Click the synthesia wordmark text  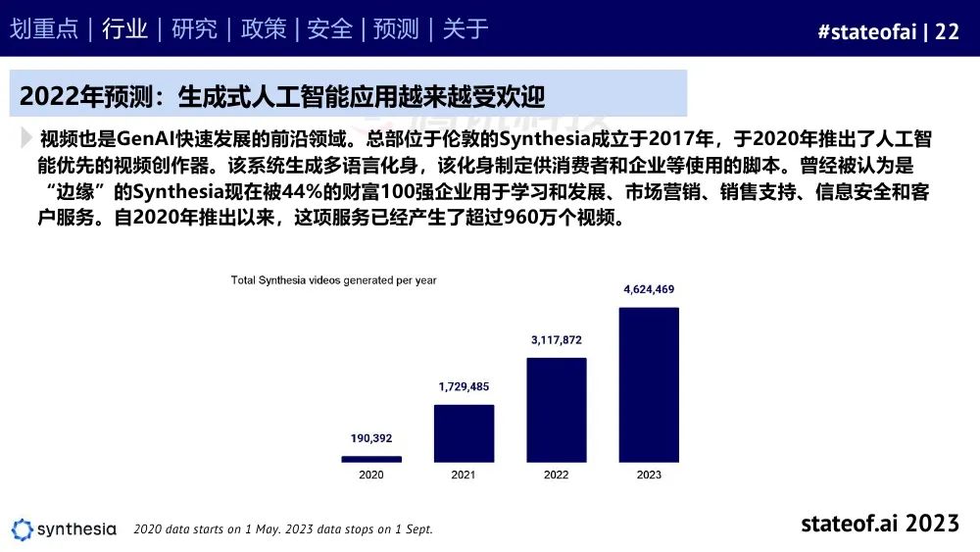(x=76, y=529)
